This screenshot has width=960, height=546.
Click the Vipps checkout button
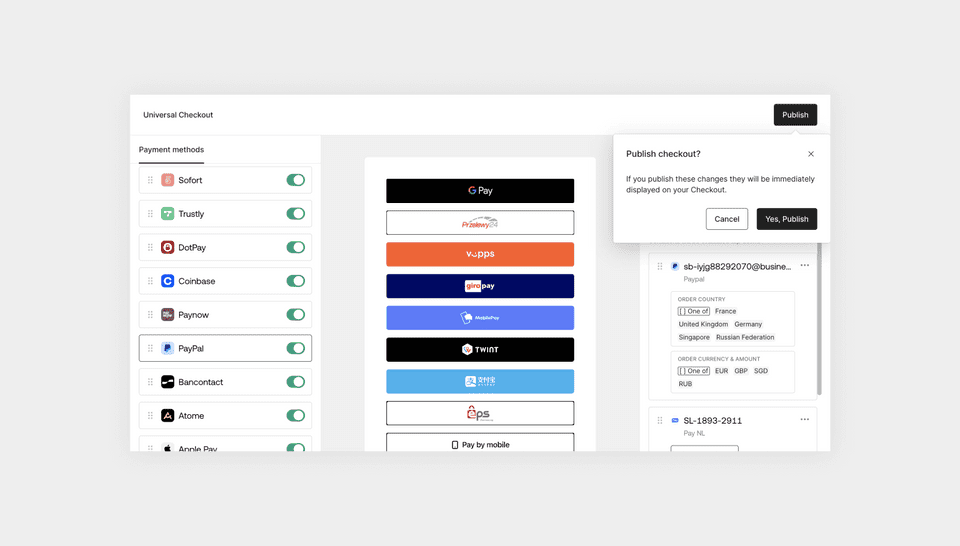[480, 254]
